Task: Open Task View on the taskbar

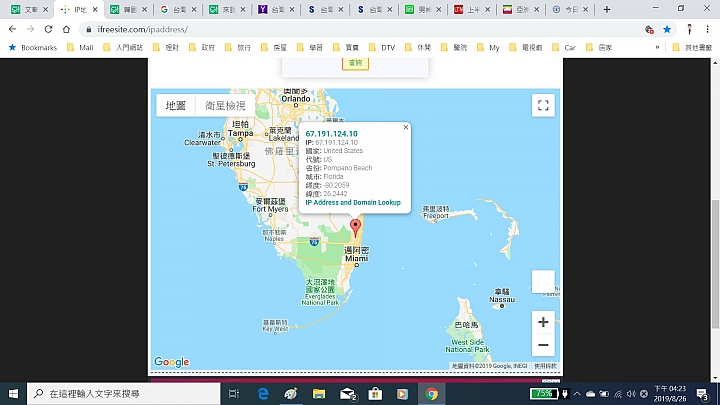Action: 234,394
